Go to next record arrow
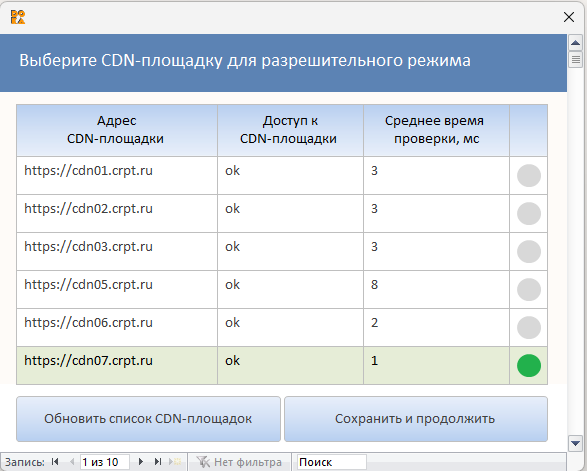The width and height of the screenshot is (587, 471). point(141,462)
